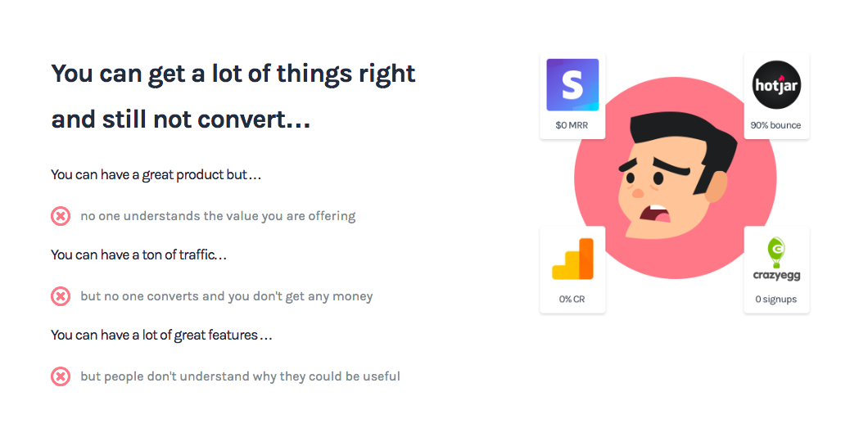Screen dimensions: 868x428
Task: Click 'but no one converts and you don't get any money'
Action: click(x=227, y=296)
